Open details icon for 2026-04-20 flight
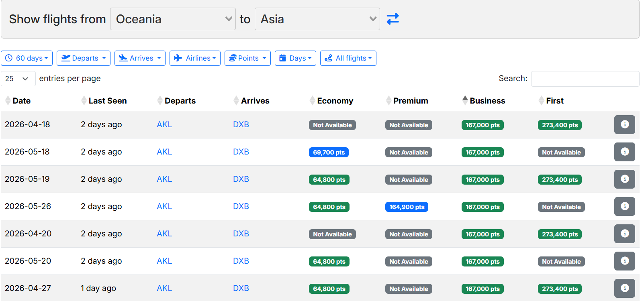This screenshot has width=644, height=301. 624,234
